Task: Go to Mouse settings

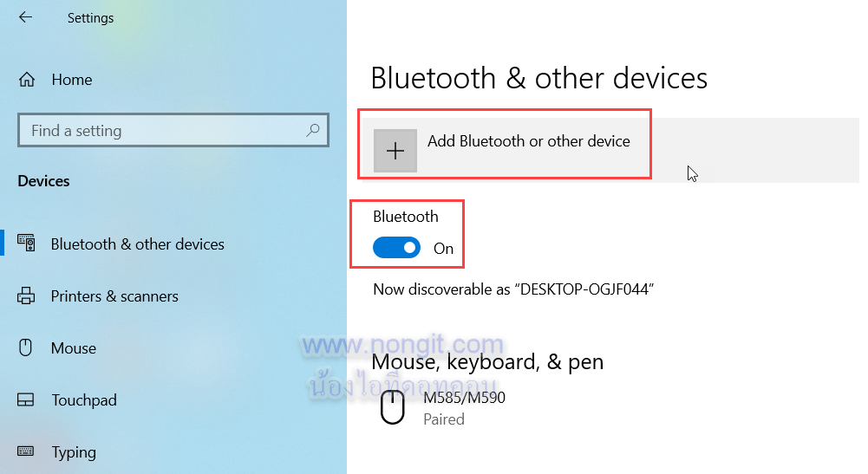Action: click(74, 347)
